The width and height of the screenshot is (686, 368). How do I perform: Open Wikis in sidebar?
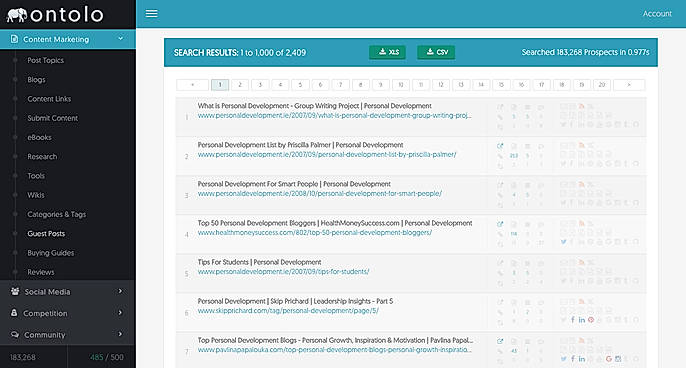click(36, 195)
